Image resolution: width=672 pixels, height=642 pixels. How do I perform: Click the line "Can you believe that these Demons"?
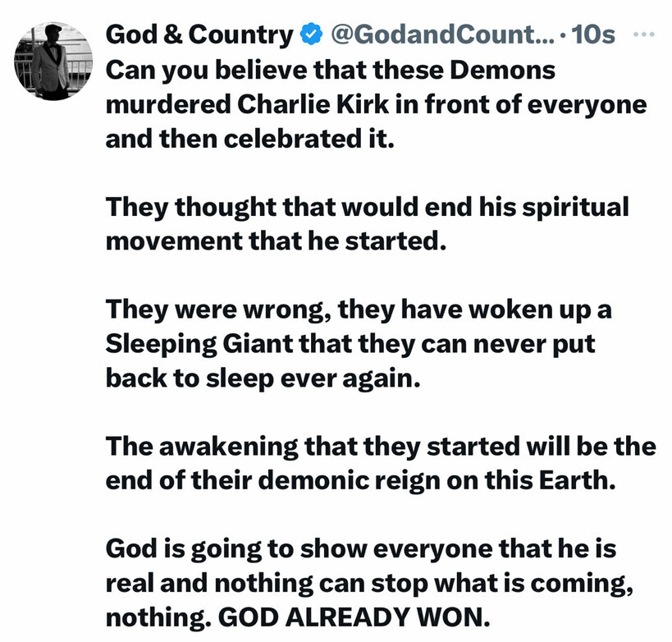pos(331,70)
